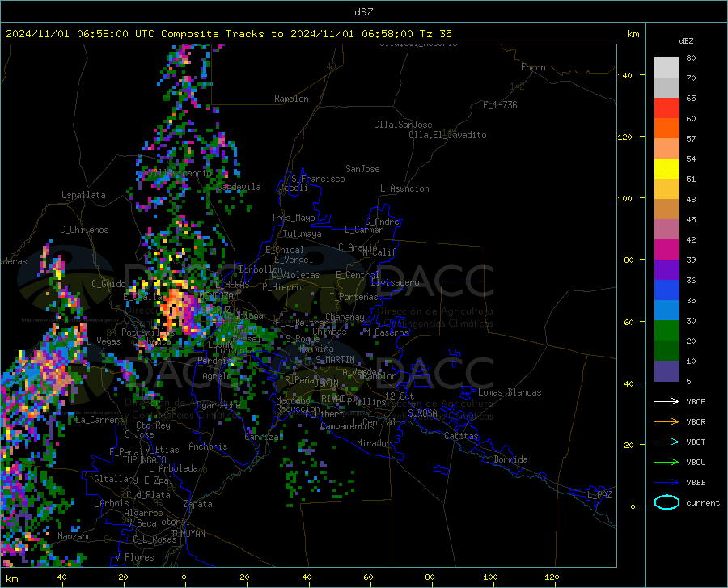This screenshot has height=588, width=728.
Task: Click the 'S_MARTIN' map label
Action: click(x=335, y=360)
